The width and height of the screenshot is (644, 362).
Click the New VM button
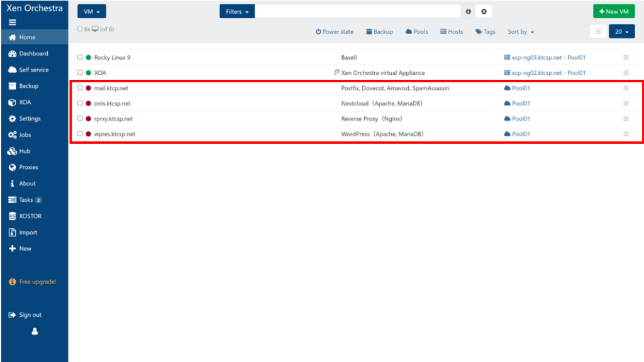[x=614, y=11]
